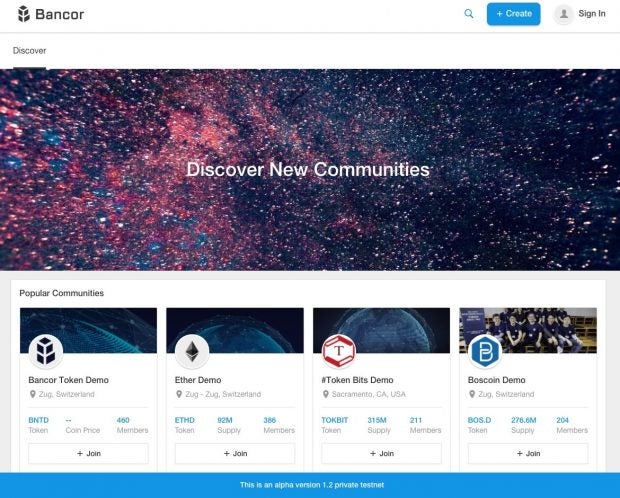This screenshot has width=620, height=498.
Task: Click Sign In link
Action: pyautogui.click(x=592, y=13)
